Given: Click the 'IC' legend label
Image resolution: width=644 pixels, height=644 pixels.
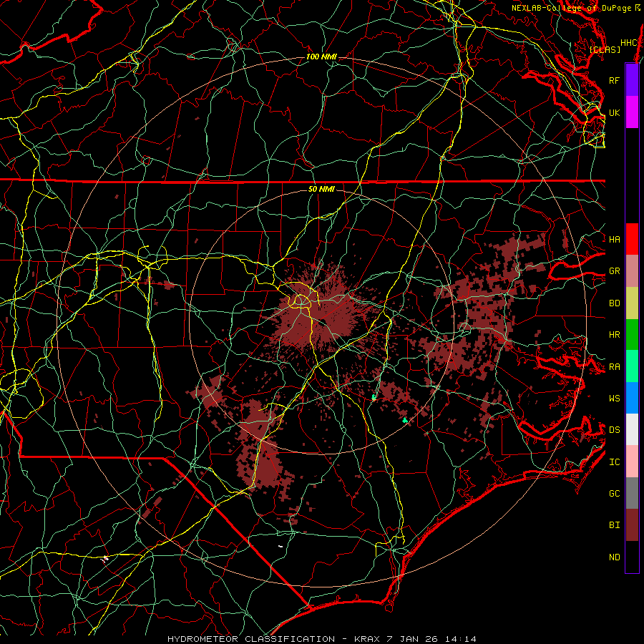Looking at the screenshot, I should pos(614,462).
